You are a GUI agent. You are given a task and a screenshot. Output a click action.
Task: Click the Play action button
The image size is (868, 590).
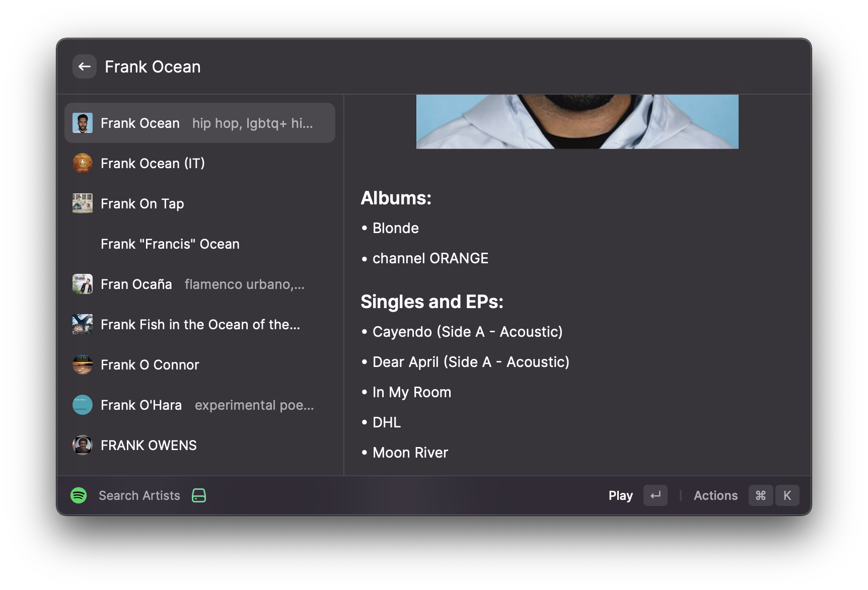click(x=620, y=495)
